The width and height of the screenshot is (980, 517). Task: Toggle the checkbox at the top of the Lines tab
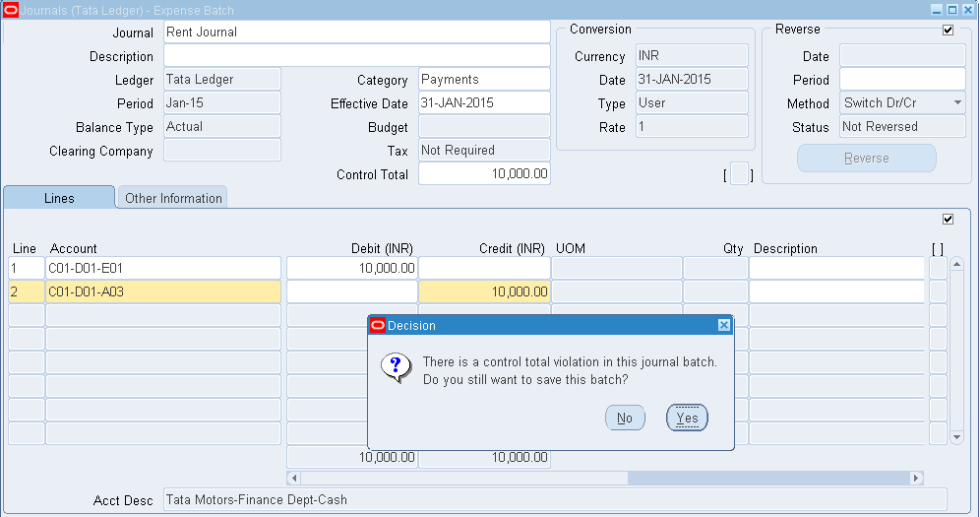coord(948,219)
